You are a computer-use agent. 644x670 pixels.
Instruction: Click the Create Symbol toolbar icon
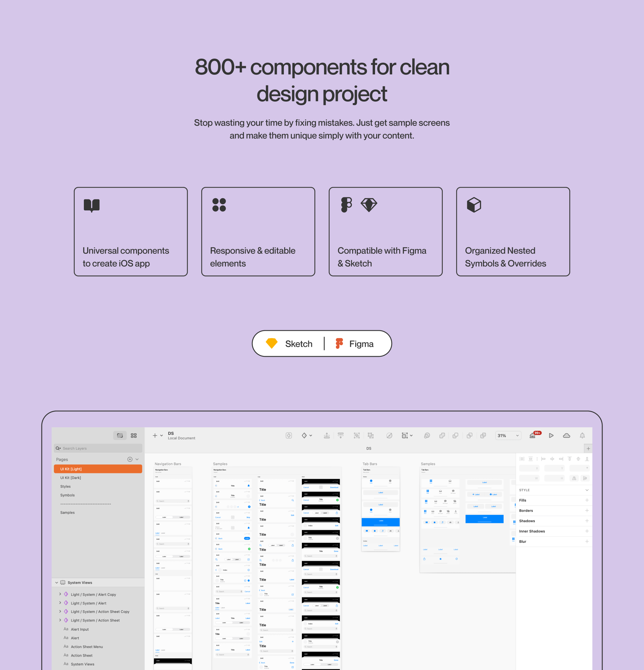click(x=289, y=435)
